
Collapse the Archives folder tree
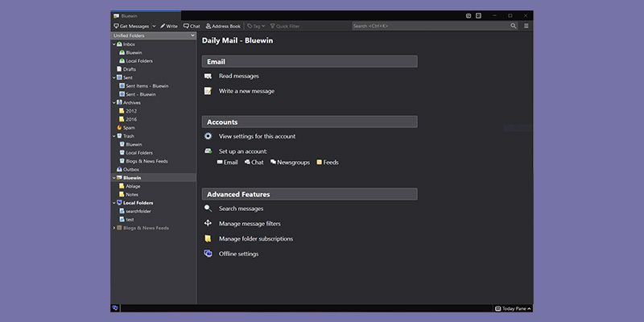point(114,102)
